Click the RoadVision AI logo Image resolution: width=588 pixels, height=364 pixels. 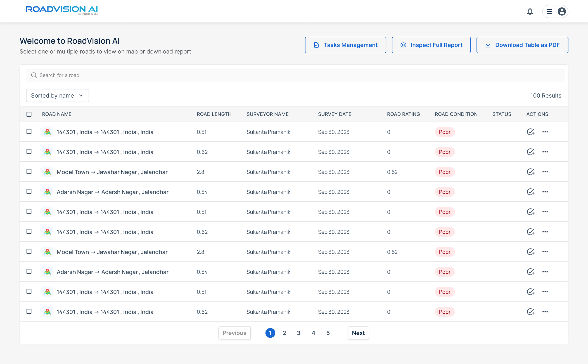62,10
